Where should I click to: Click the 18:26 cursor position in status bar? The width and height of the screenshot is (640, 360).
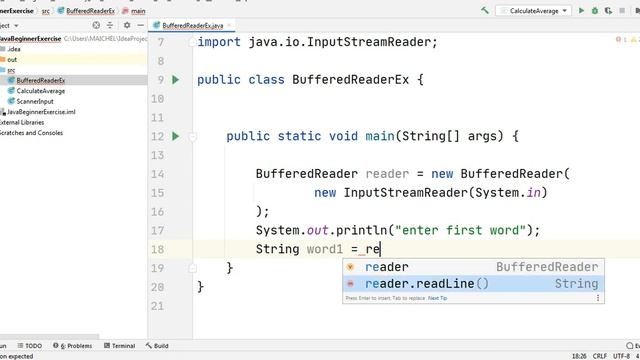579,356
